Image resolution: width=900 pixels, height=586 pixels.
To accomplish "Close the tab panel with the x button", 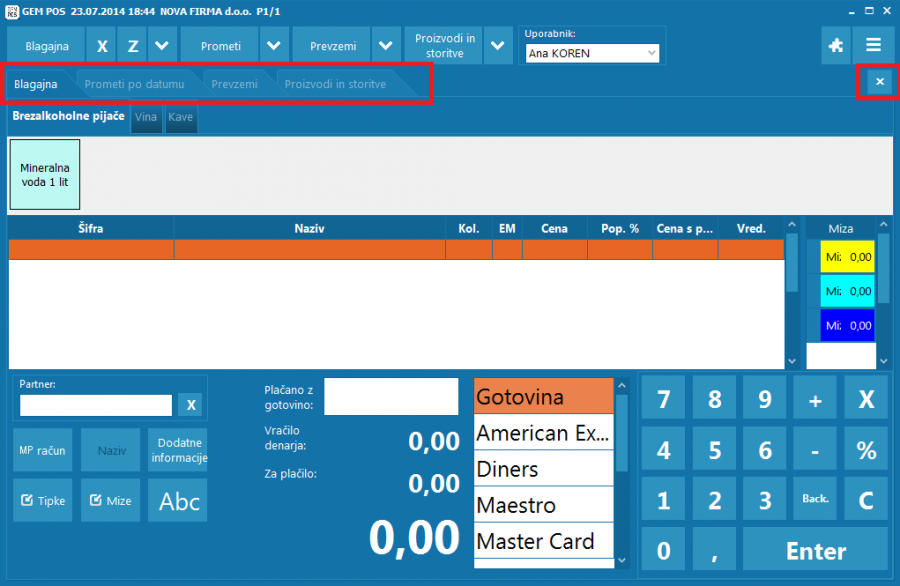I will [879, 82].
